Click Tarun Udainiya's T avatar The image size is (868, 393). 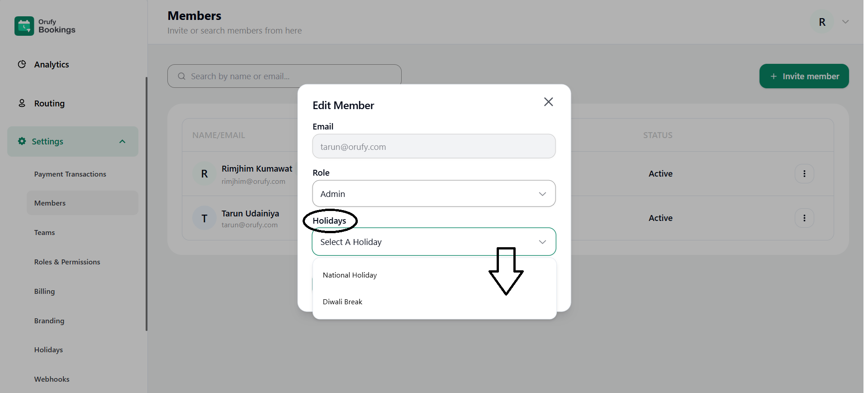click(x=204, y=219)
